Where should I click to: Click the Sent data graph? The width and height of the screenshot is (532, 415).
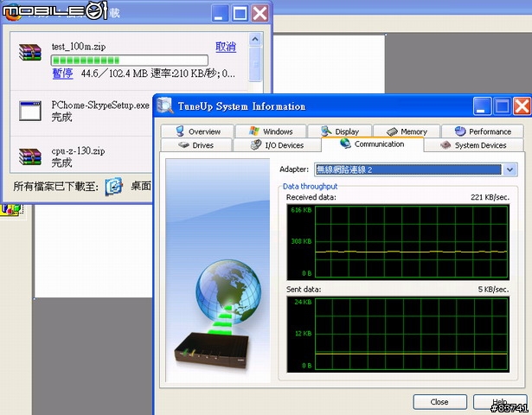(398, 335)
